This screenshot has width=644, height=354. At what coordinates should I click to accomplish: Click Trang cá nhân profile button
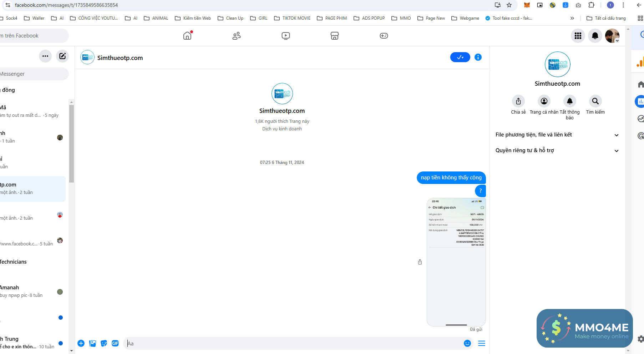(x=544, y=101)
